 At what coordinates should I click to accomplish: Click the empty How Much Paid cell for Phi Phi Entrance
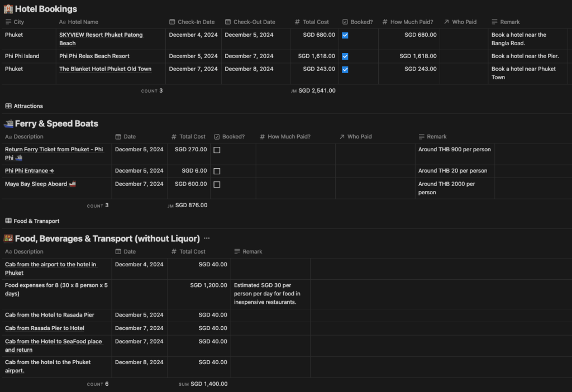pyautogui.click(x=295, y=171)
